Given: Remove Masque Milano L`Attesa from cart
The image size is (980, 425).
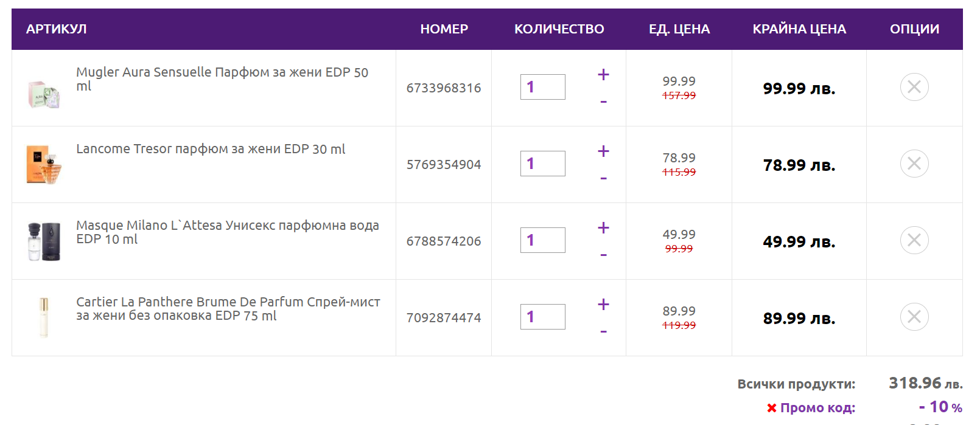Looking at the screenshot, I should [x=914, y=240].
